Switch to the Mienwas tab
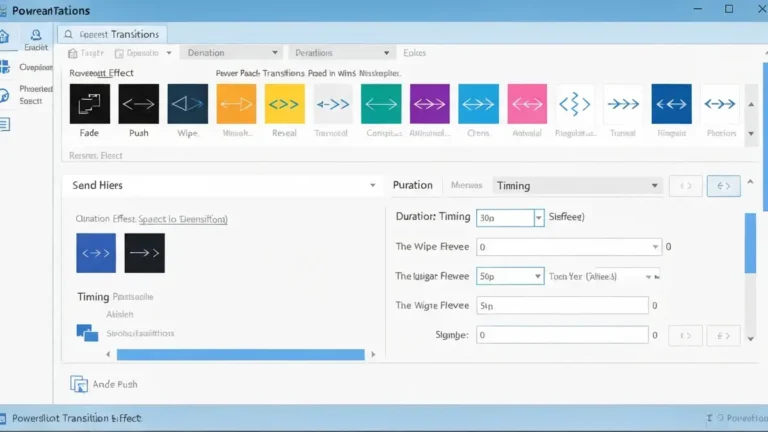This screenshot has height=432, width=768. [466, 185]
